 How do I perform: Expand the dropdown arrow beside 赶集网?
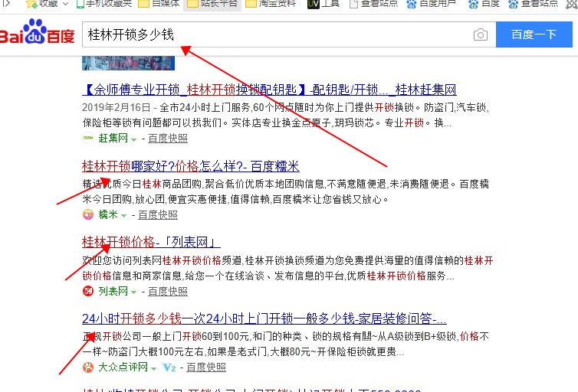133,139
